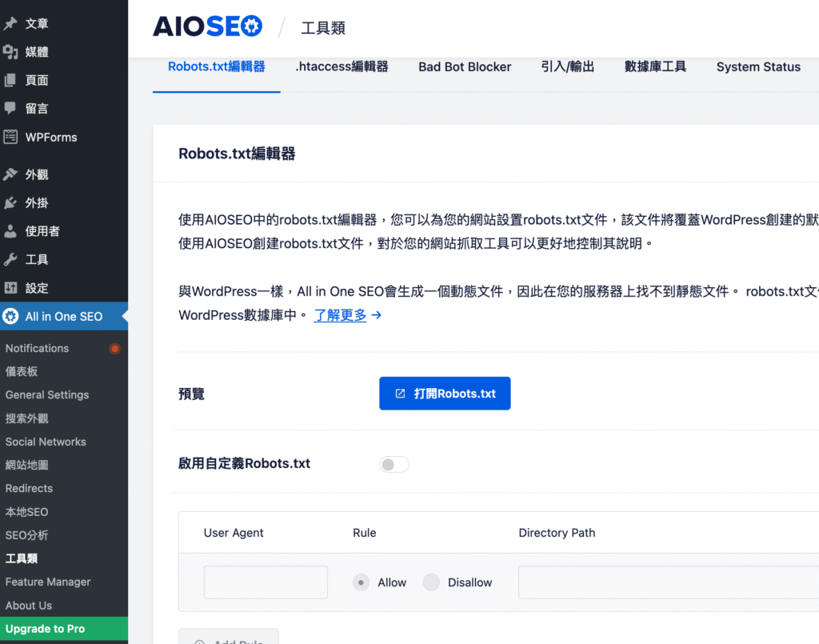
Task: Open the All in One SEO menu
Action: pos(64,316)
